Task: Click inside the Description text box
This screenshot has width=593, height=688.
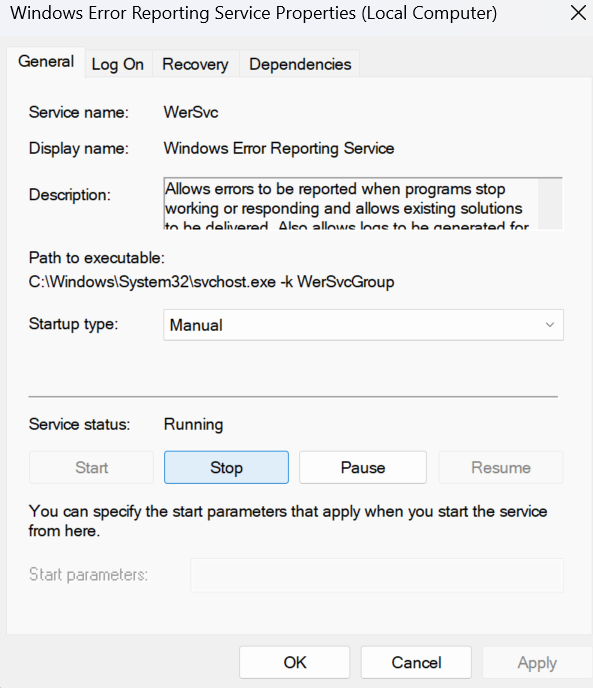Action: [x=351, y=204]
